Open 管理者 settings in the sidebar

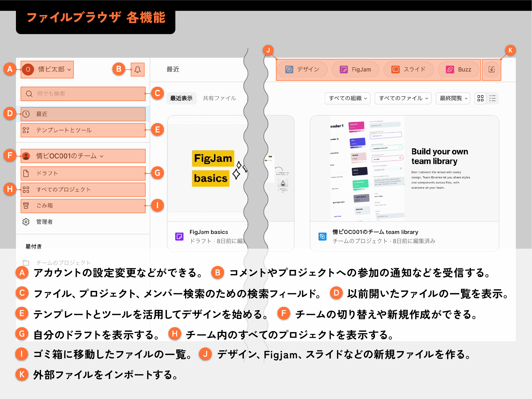[83, 222]
